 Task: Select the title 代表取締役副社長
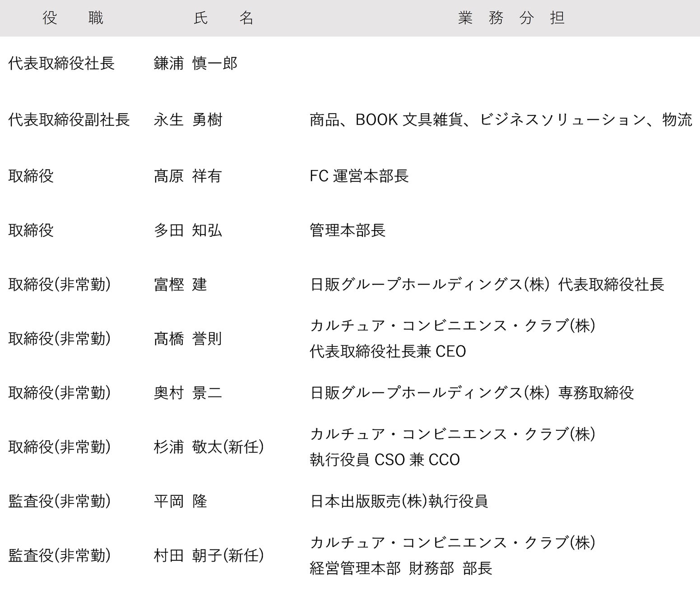(69, 120)
